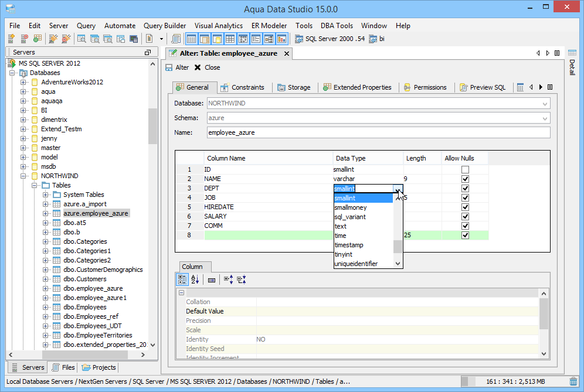Toggle Allow Nulls for JOB column
This screenshot has width=584, height=392.
pyautogui.click(x=465, y=197)
